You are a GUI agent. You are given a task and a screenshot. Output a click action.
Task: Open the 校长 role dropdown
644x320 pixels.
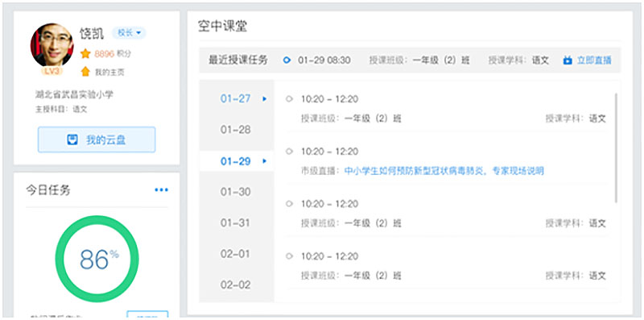(129, 33)
